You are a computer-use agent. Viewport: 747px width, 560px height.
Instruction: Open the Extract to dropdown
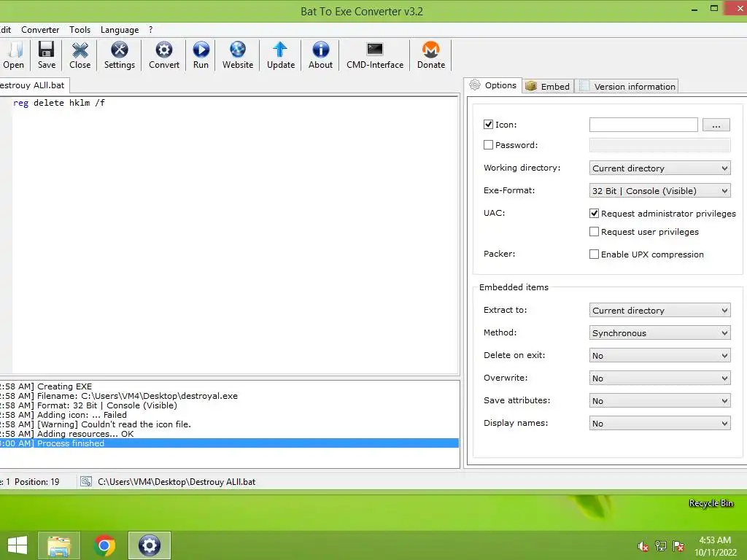(x=659, y=311)
